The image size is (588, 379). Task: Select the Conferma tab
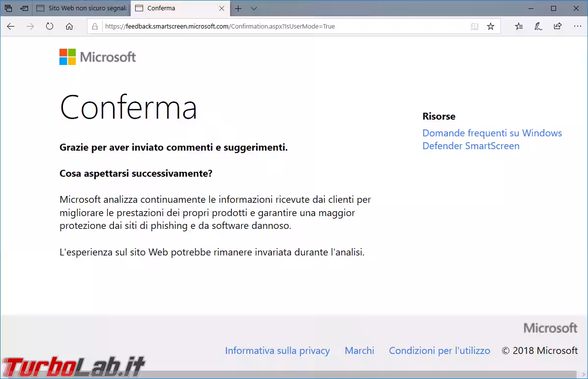[176, 8]
